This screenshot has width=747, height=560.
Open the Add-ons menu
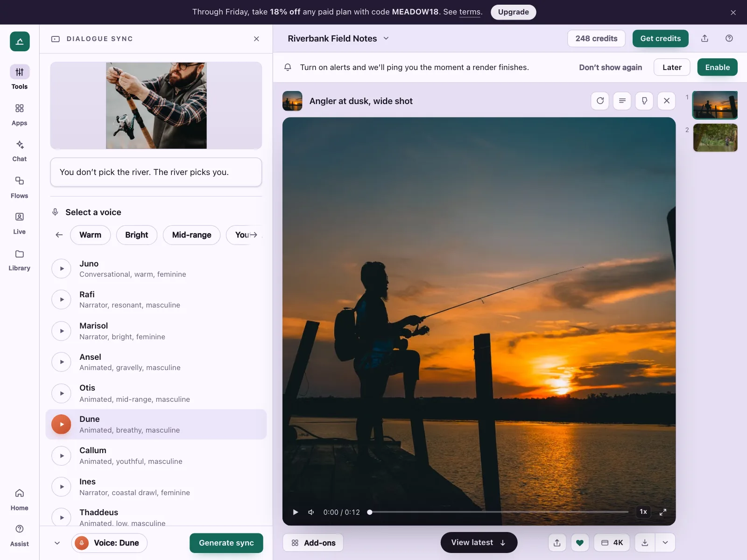(313, 543)
